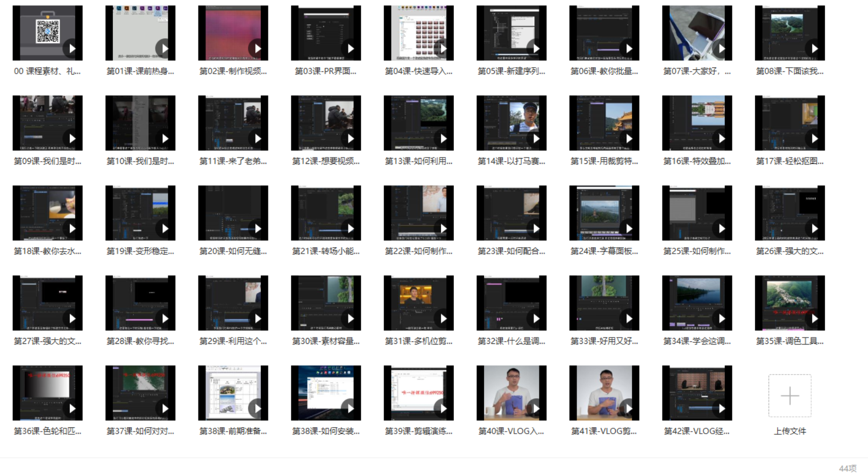Viewport: 868px width, 474px height.
Task: Play the 第14课-以打马赛 video
Action: 536,139
